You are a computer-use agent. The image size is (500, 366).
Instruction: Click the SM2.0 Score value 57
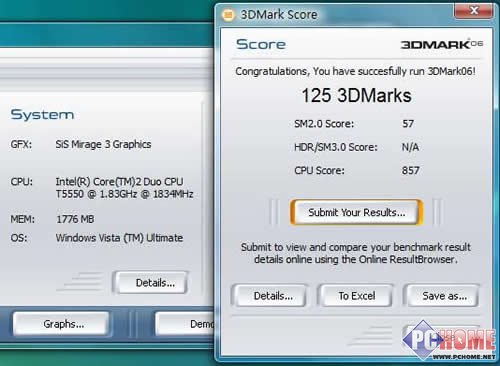[408, 124]
